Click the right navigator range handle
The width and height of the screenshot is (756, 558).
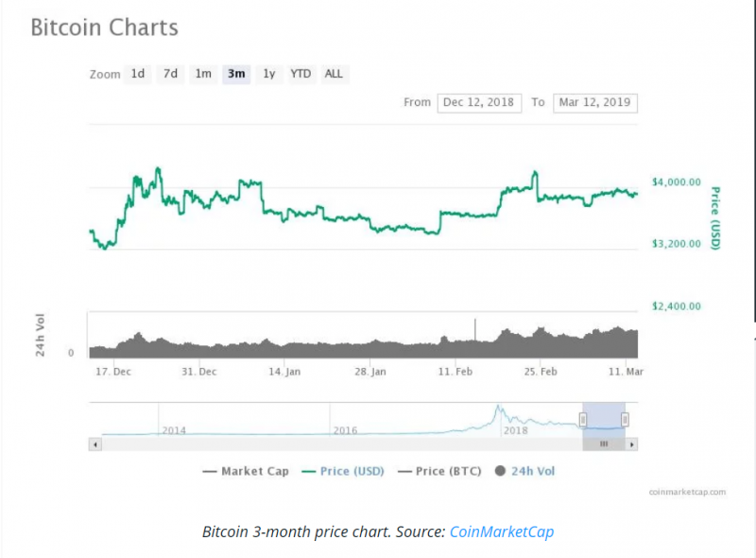coord(625,419)
